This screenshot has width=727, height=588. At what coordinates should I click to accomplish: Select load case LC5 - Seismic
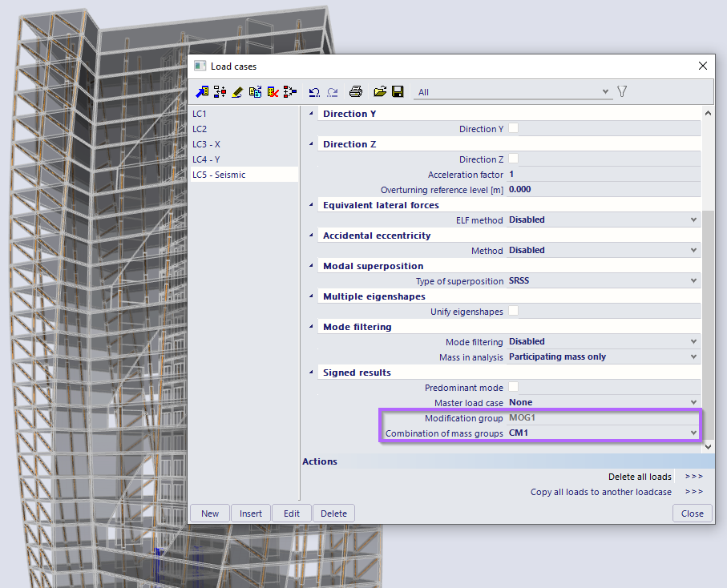click(244, 175)
